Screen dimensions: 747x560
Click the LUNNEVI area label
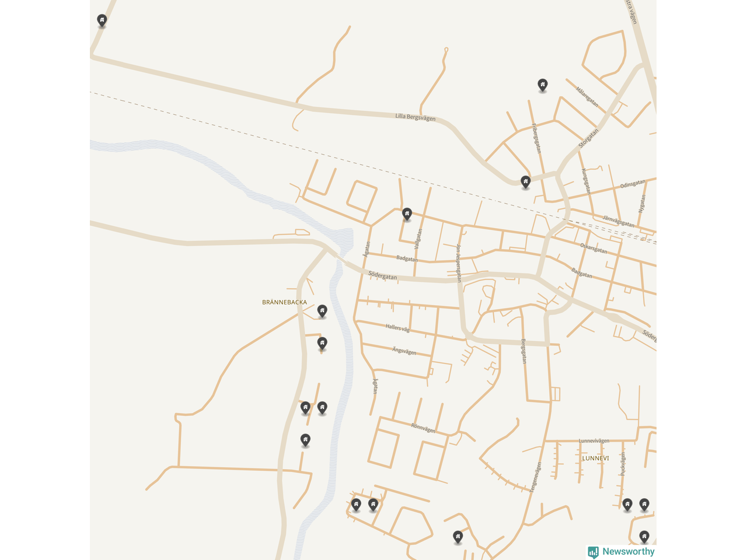coord(595,459)
